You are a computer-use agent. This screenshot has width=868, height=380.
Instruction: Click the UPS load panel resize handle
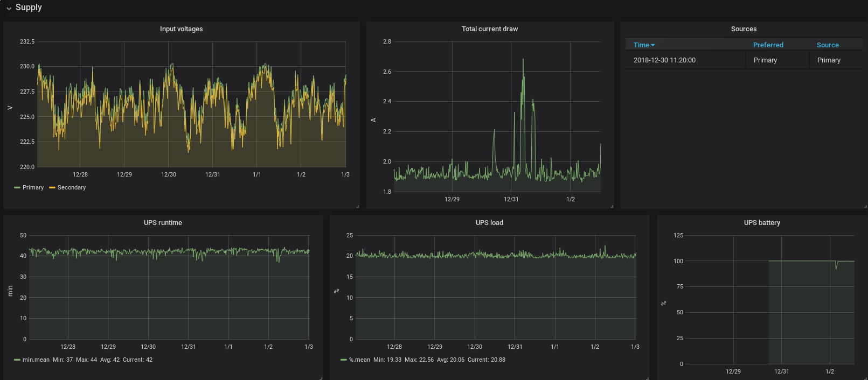pyautogui.click(x=648, y=378)
